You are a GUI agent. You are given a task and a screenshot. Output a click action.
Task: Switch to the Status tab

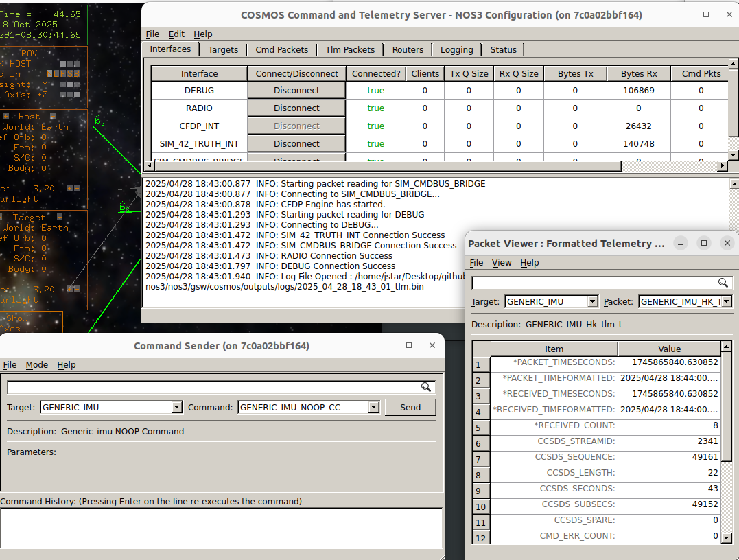click(x=504, y=49)
